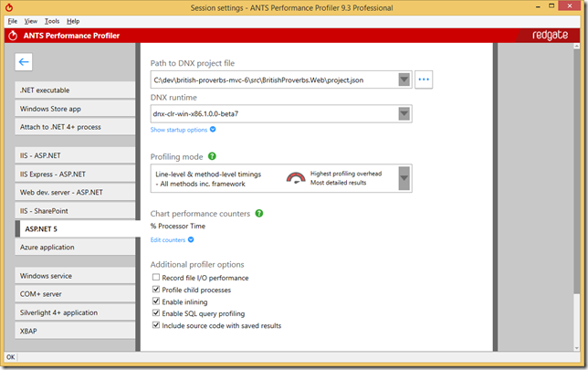Image resolution: width=588 pixels, height=370 pixels.
Task: Click the profiling overhead gauge icon
Action: [x=296, y=178]
